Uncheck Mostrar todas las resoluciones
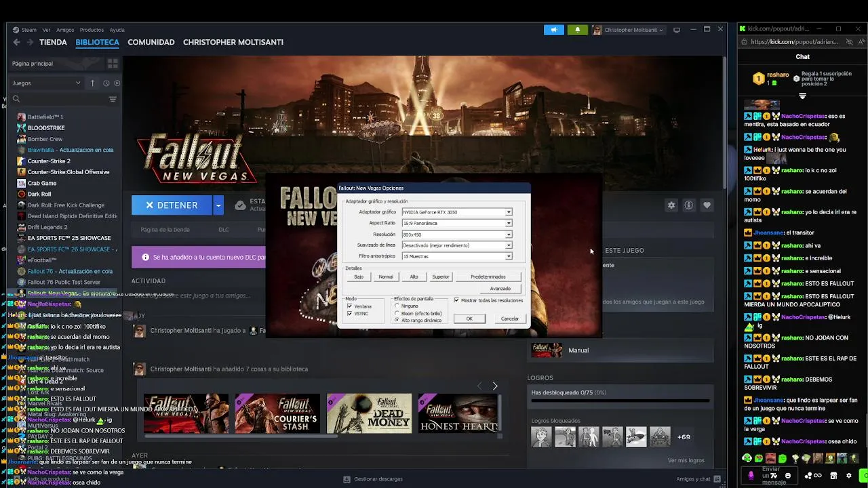 click(x=456, y=300)
